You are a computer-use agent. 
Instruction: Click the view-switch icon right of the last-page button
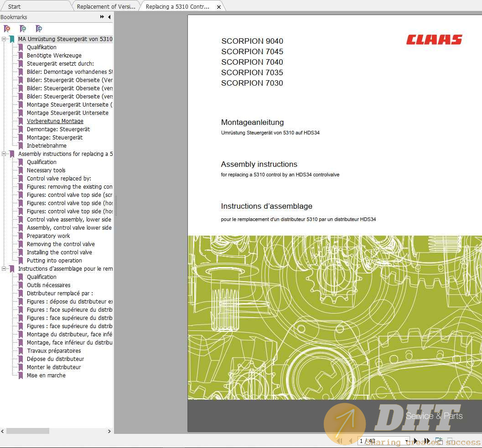(x=439, y=441)
